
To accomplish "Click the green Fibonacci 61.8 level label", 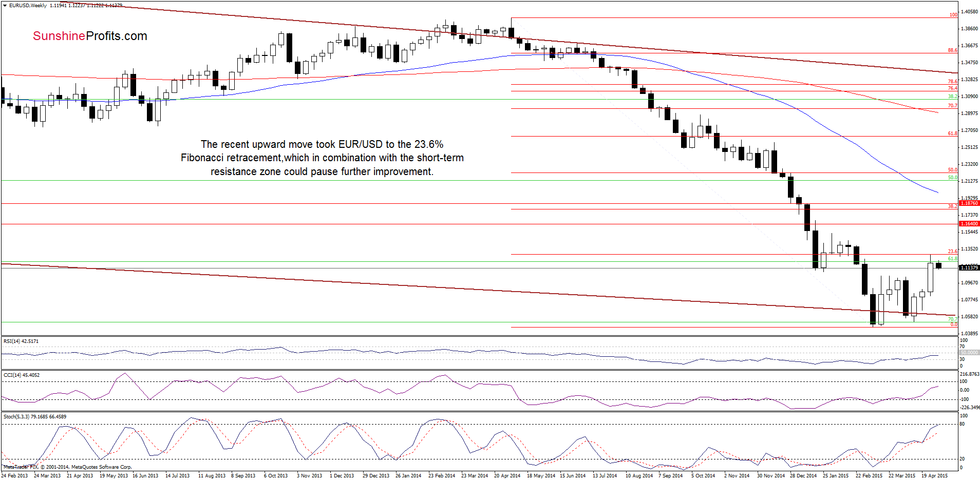I will coord(953,259).
